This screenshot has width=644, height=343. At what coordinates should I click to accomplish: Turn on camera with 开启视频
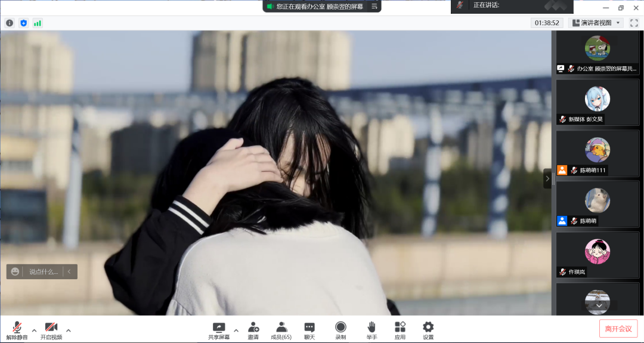(x=51, y=329)
